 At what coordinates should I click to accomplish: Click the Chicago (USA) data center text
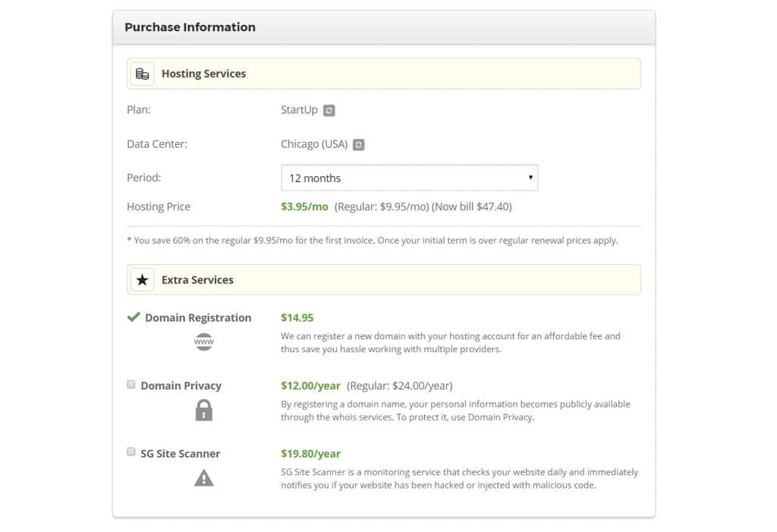[x=314, y=144]
